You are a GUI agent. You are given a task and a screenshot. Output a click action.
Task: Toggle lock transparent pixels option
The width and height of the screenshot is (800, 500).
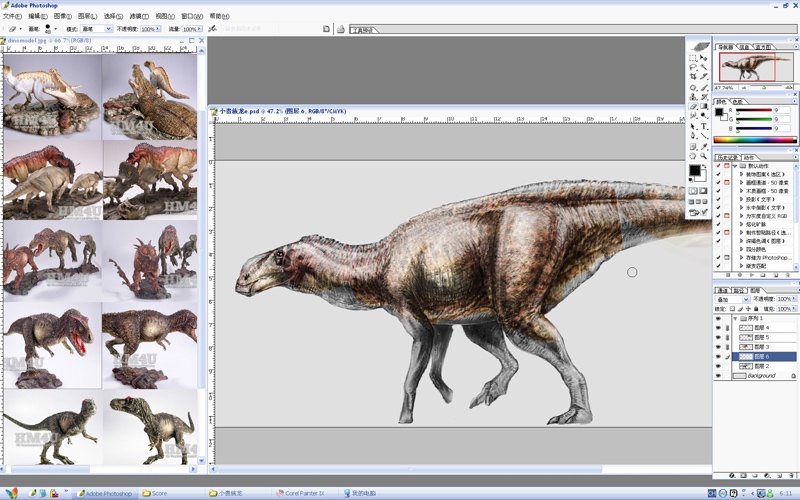732,309
